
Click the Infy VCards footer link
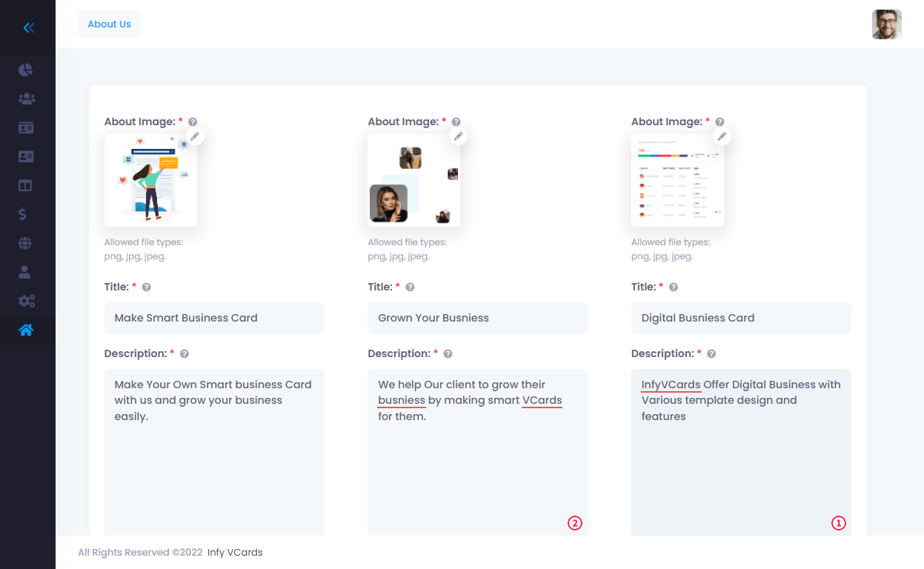[x=235, y=552]
